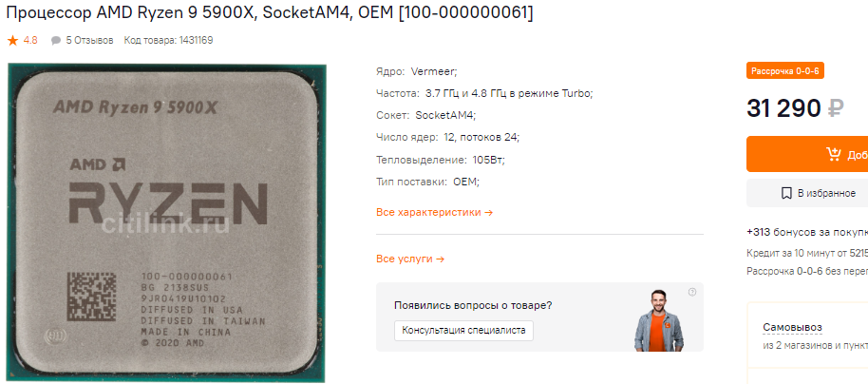Click the Код товара 1431169 text
This screenshot has width=868, height=384.
[x=168, y=41]
